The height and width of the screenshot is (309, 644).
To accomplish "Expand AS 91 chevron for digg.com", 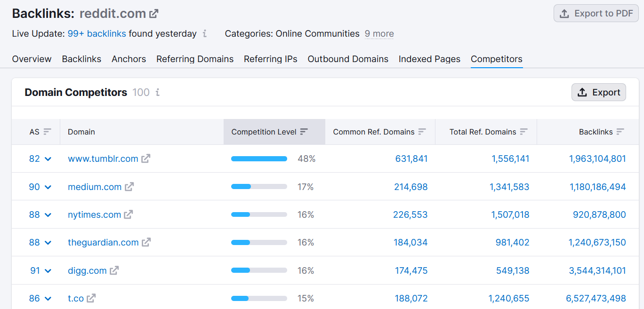I will pyautogui.click(x=48, y=271).
